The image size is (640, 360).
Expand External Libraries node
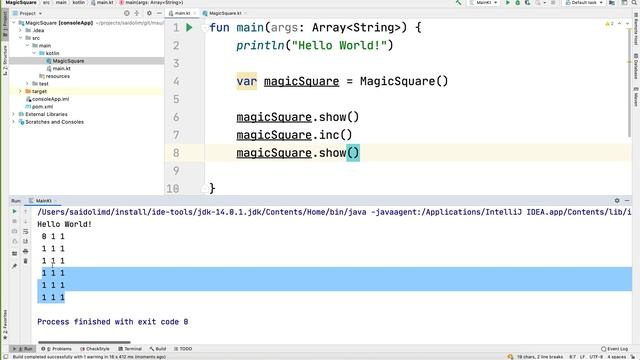(x=14, y=114)
